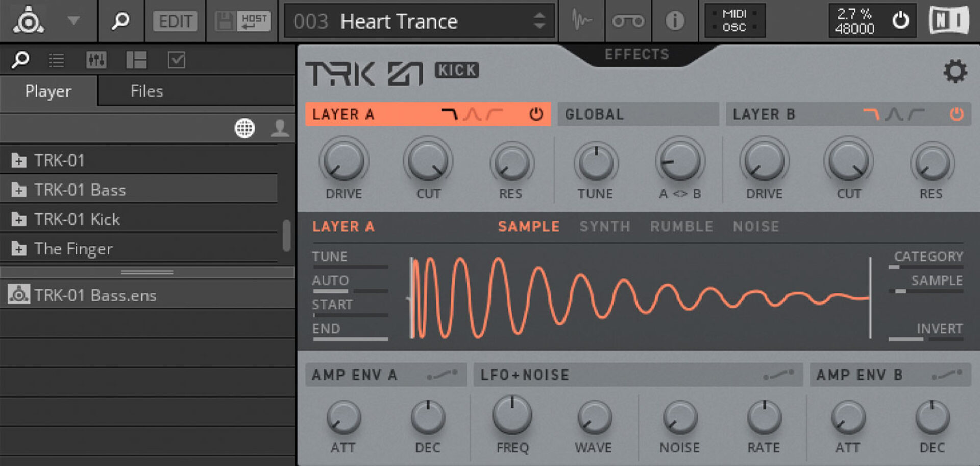The width and height of the screenshot is (980, 466).
Task: Select the user content icon
Action: point(280,128)
